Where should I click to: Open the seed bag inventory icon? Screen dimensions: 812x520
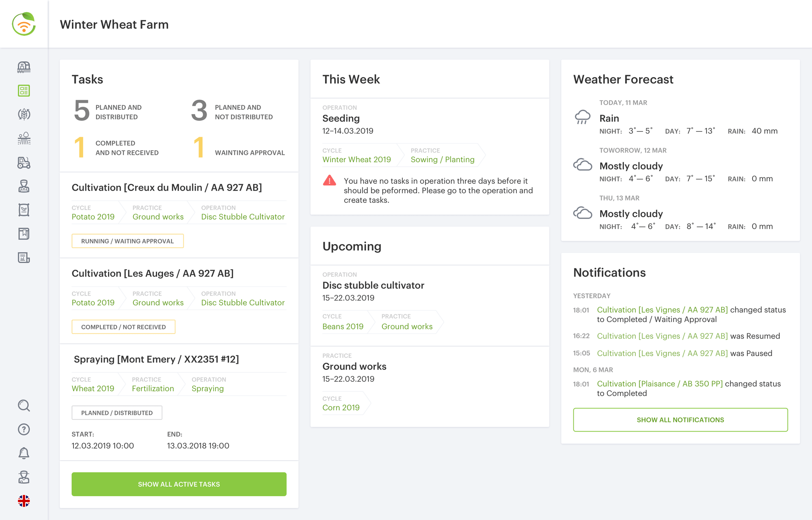point(24,210)
